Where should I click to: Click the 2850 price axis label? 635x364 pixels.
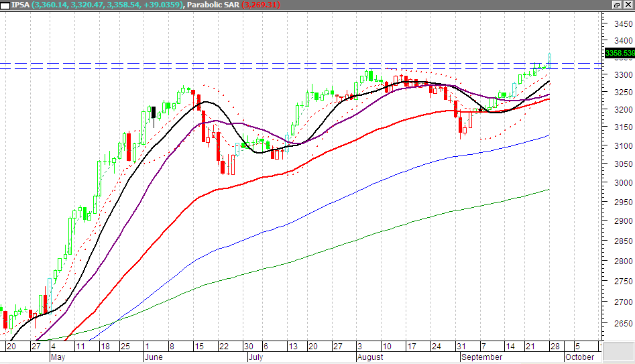pyautogui.click(x=623, y=241)
